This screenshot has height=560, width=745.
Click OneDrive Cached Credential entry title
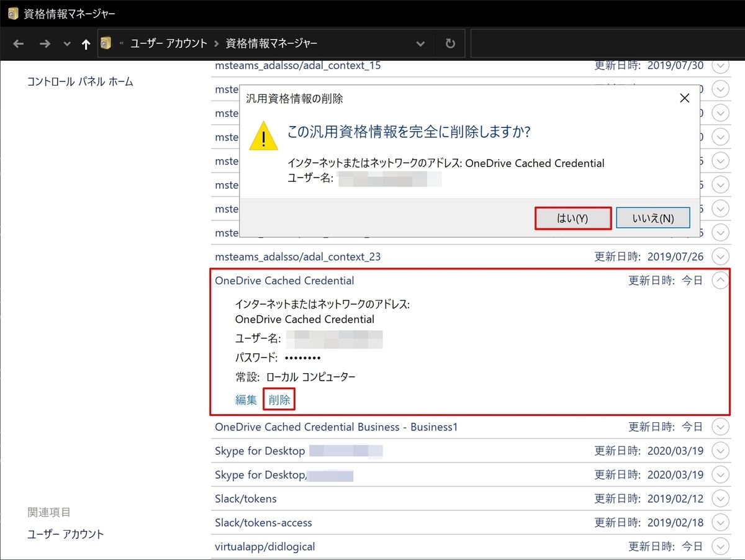coord(284,281)
